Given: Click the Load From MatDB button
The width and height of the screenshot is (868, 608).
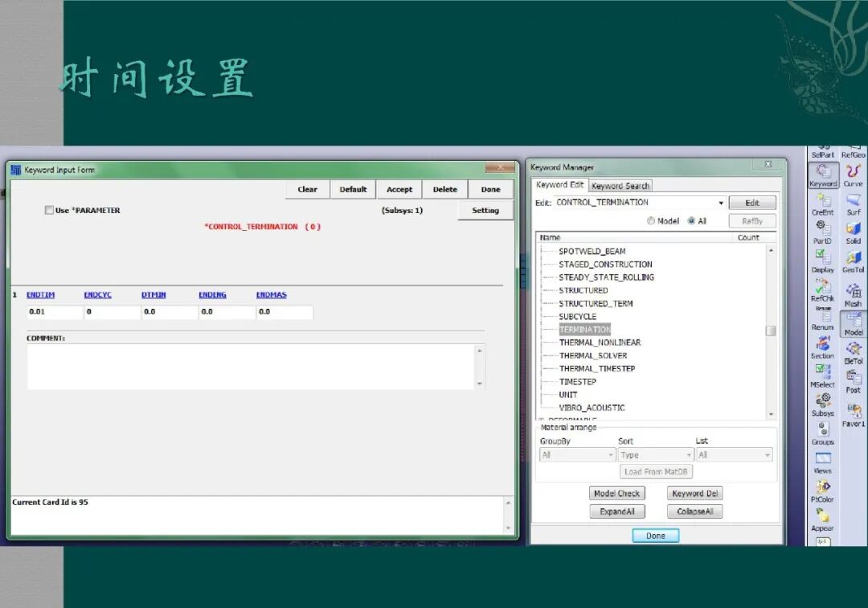Looking at the screenshot, I should tap(656, 472).
